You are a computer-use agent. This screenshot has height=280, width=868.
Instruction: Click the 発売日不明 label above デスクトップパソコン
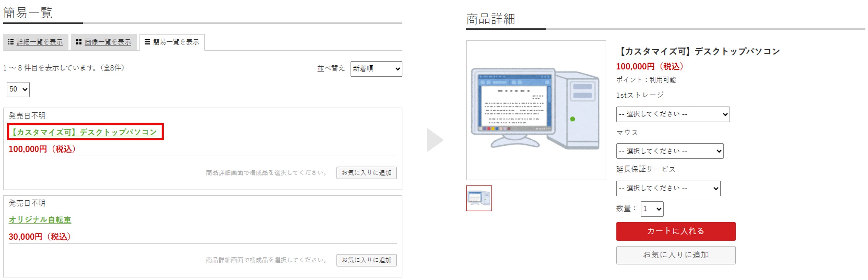pos(27,116)
